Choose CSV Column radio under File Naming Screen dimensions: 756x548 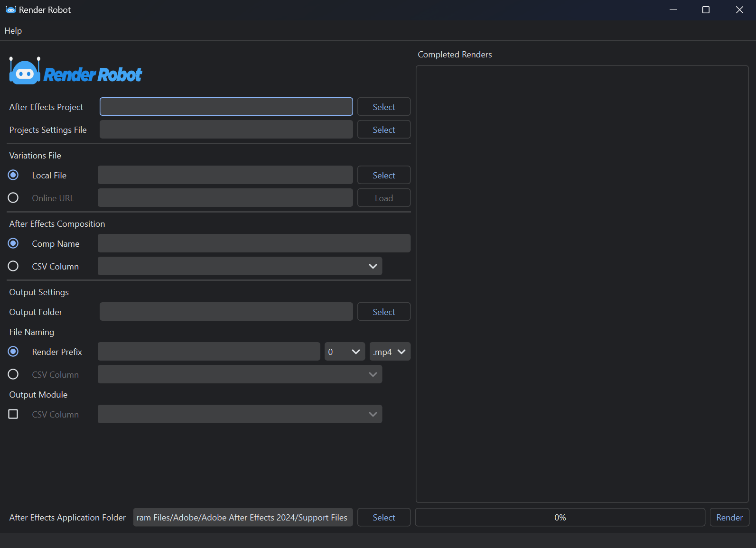13,374
